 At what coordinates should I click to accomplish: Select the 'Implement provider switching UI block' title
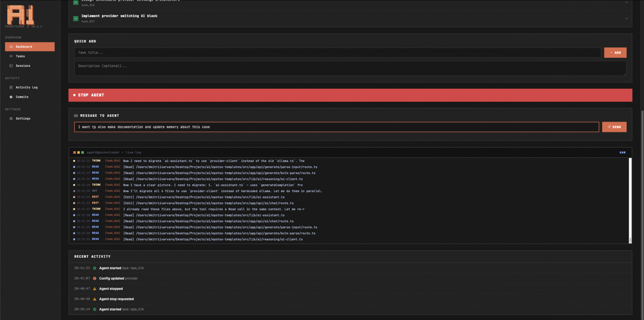pyautogui.click(x=119, y=16)
